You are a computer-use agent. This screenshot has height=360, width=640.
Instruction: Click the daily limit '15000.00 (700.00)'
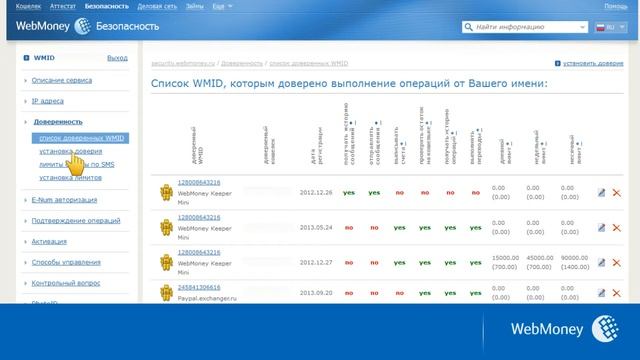point(505,262)
